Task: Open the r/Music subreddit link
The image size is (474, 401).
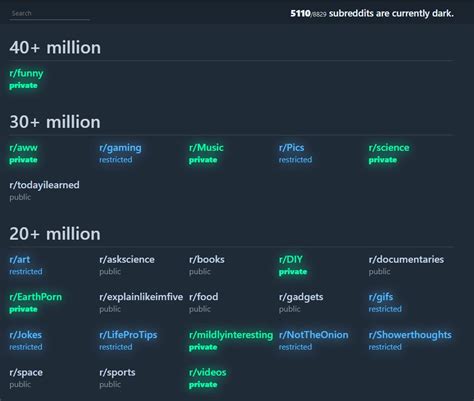Action: [x=206, y=148]
